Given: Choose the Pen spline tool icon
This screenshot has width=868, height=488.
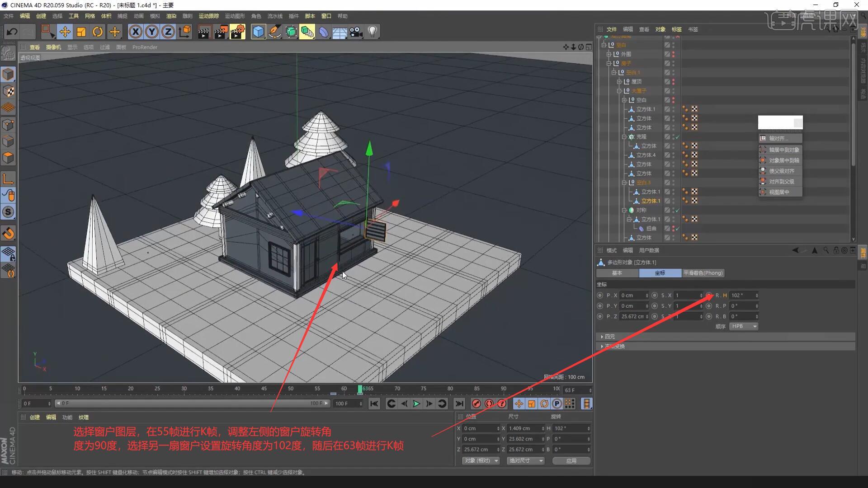Looking at the screenshot, I should (x=274, y=32).
